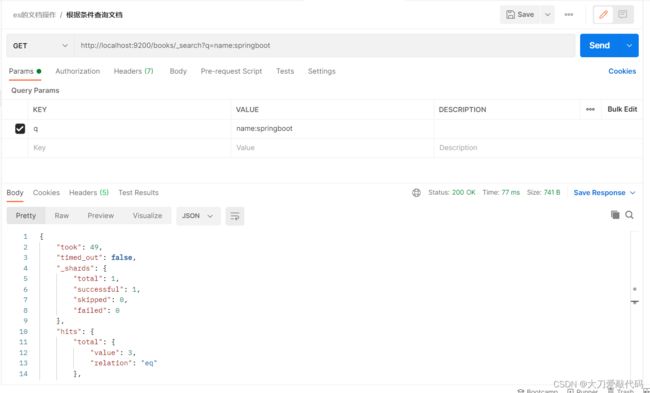
Task: Click the "took": 49 line
Action: pyautogui.click(x=79, y=247)
